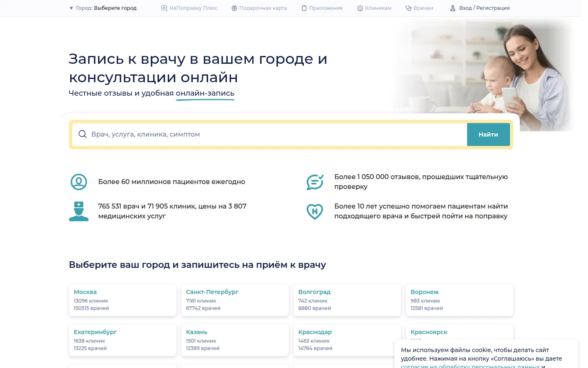Viewport: 588px width, 368px height.
Task: Click the mobile app phone icon
Action: (x=304, y=8)
